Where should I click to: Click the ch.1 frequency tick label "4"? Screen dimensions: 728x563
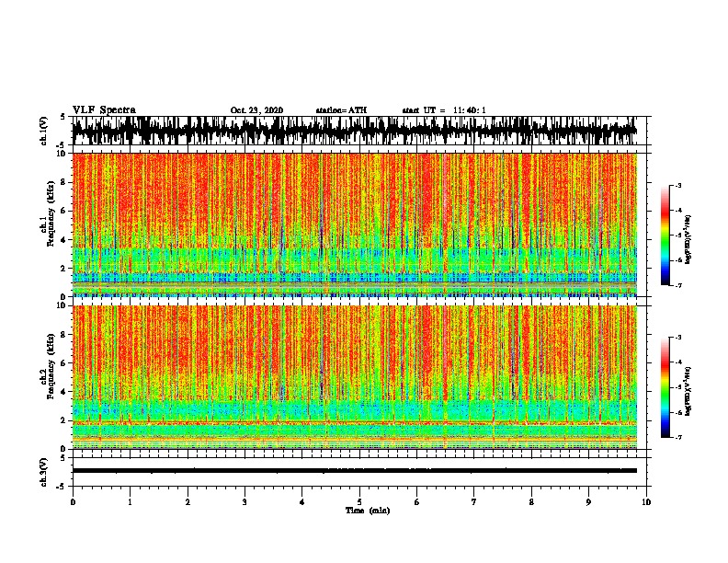click(x=65, y=240)
